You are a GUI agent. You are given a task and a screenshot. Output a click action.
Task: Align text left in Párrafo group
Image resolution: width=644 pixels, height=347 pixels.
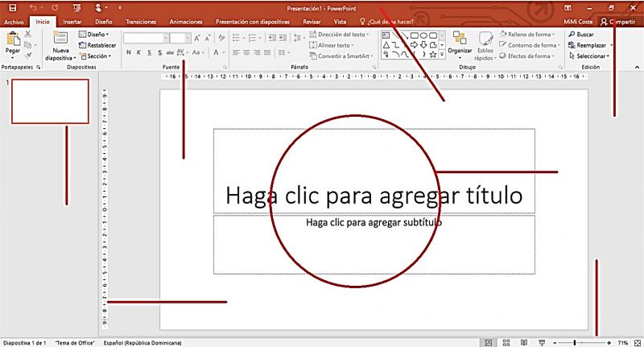(236, 52)
